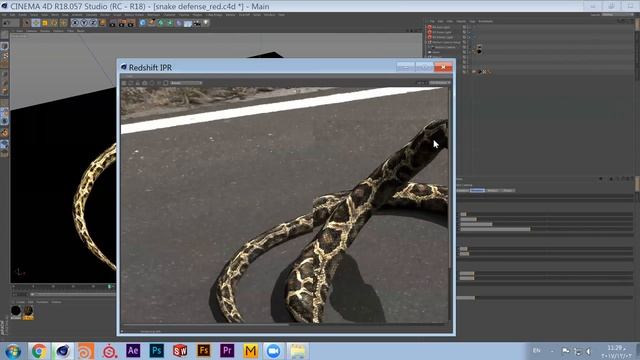Open Premiere Pro from taskbar
640x360 pixels.
pos(227,351)
